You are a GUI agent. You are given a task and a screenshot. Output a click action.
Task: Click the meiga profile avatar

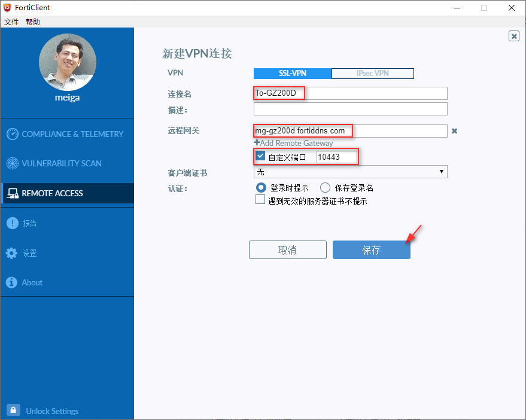(x=68, y=62)
